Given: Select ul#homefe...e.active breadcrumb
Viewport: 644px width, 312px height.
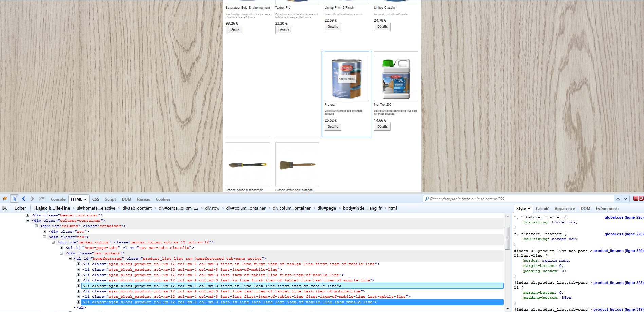Looking at the screenshot, I should click(x=96, y=208).
